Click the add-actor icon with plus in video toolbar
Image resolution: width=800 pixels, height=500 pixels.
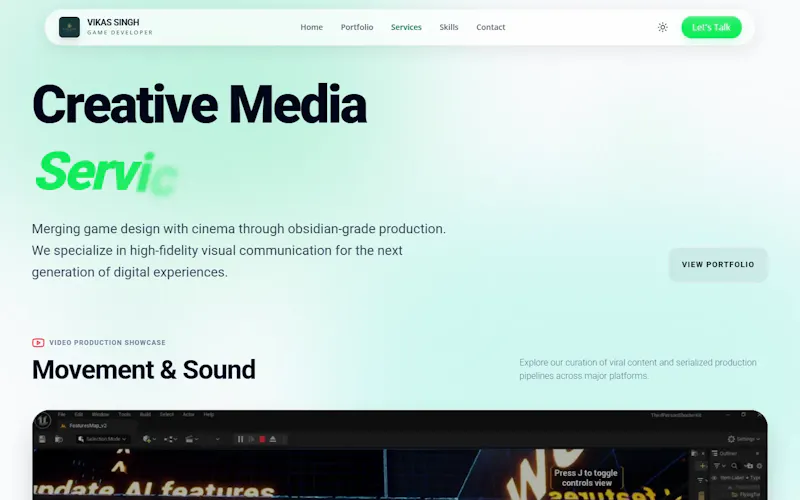[x=147, y=439]
